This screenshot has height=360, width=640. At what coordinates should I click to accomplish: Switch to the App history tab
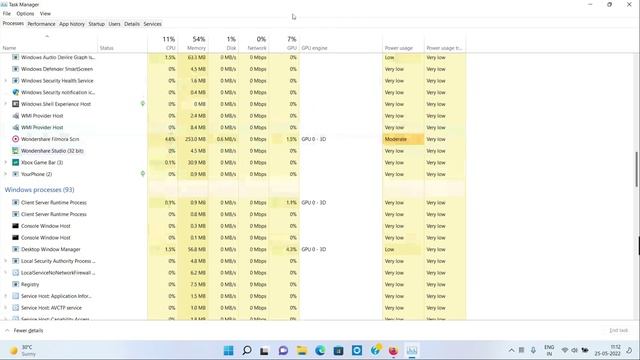(x=72, y=24)
